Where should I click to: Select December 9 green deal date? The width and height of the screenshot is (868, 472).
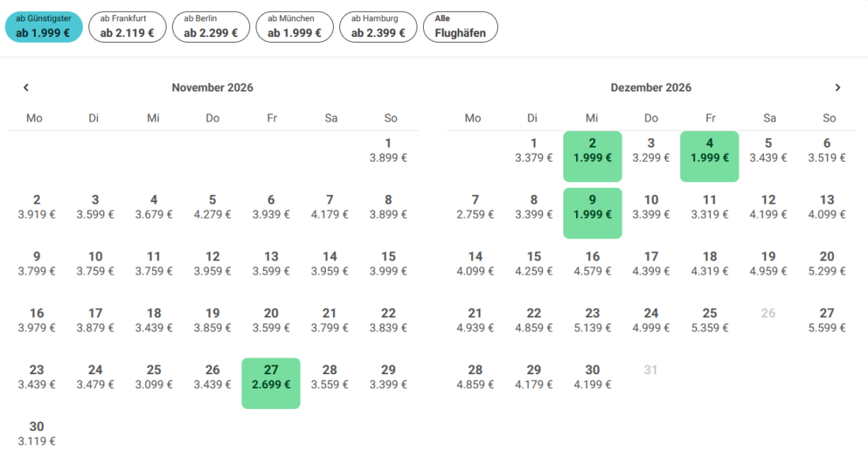point(593,213)
